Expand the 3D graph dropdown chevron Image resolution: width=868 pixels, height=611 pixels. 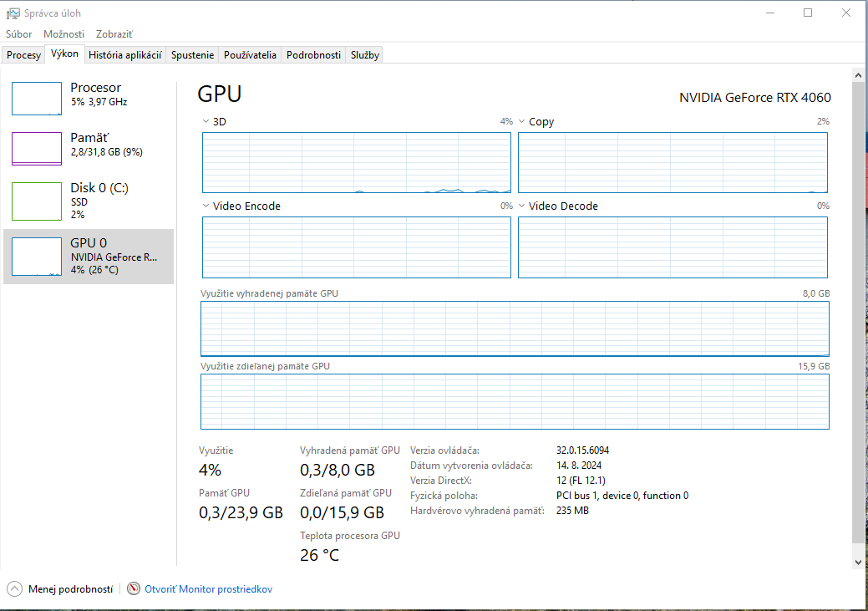[204, 121]
